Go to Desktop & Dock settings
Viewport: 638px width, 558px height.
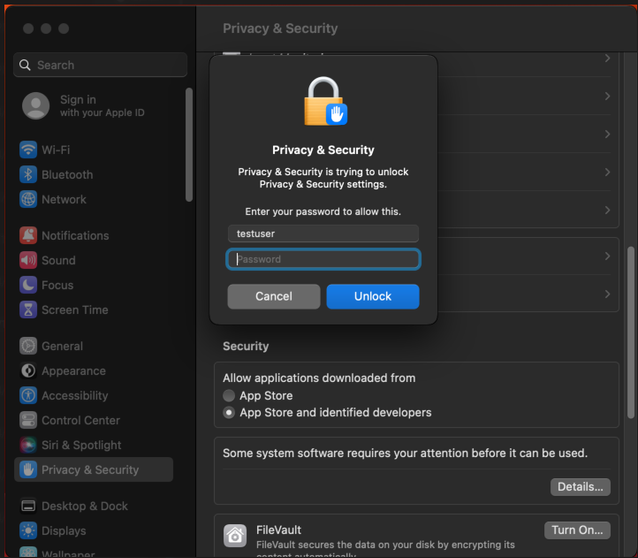point(84,506)
